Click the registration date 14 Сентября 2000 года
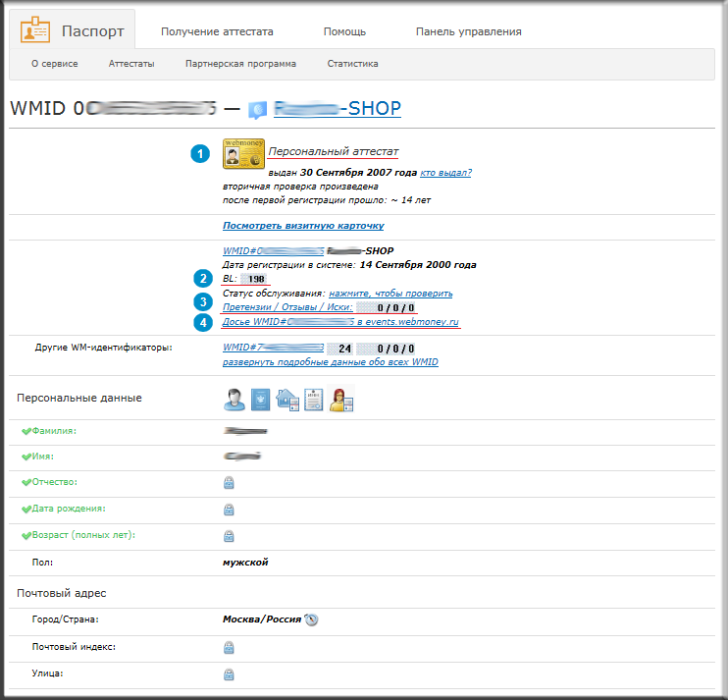Screen dimensions: 728x700 (418, 265)
